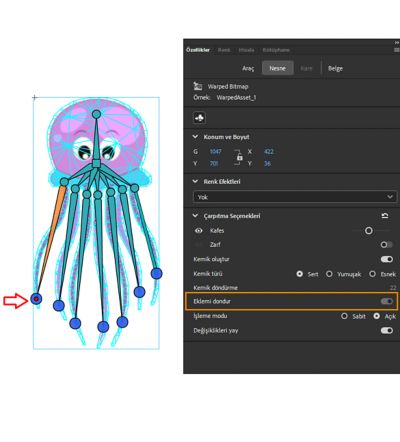
Task: Click the reset icon in Çarpıtma Seçenekleri
Action: point(385,216)
